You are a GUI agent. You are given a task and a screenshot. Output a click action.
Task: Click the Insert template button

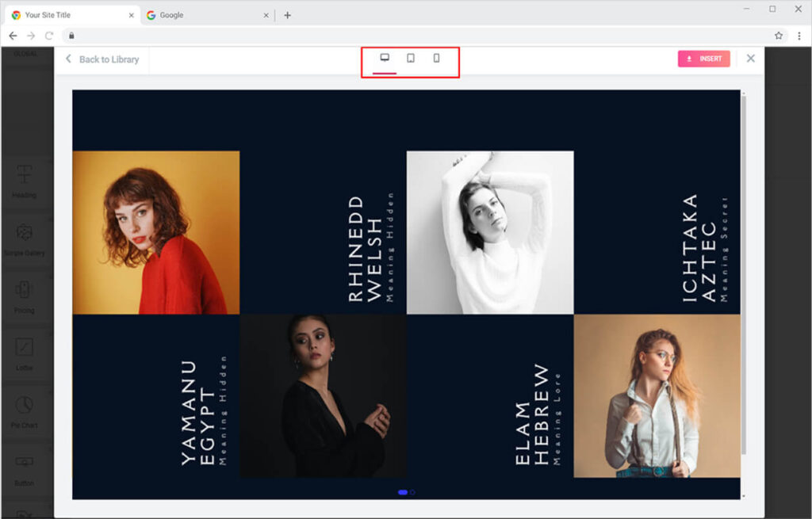[703, 59]
